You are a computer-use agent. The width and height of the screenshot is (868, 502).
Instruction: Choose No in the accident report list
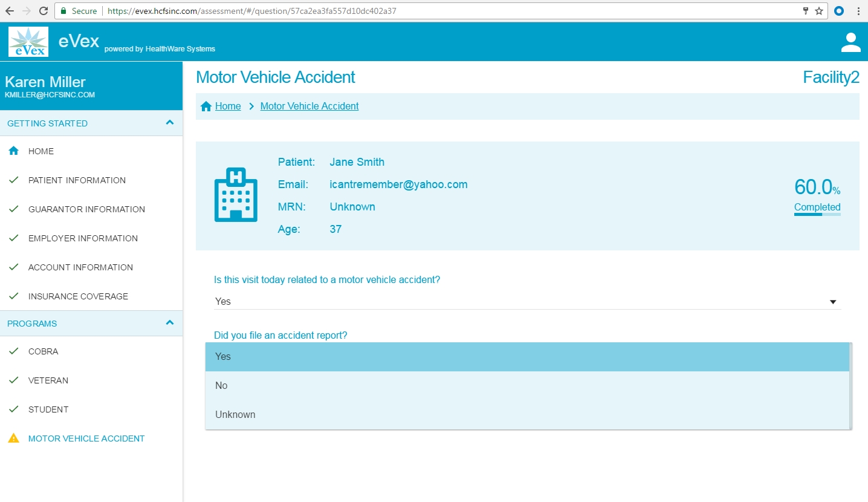(x=527, y=386)
